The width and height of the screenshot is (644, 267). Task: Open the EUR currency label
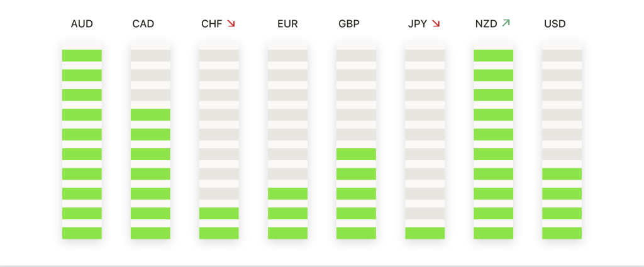click(x=287, y=25)
